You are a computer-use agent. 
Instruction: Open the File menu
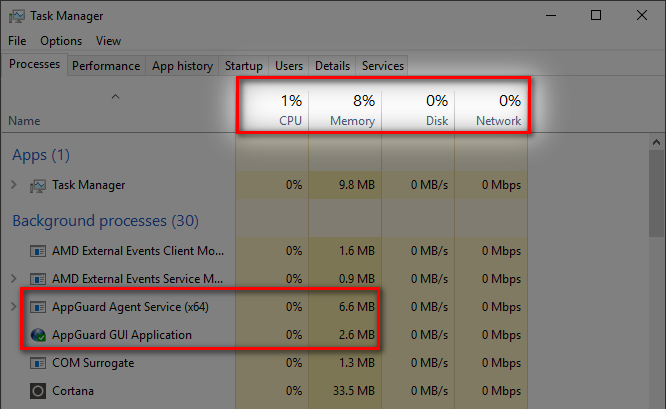(17, 41)
